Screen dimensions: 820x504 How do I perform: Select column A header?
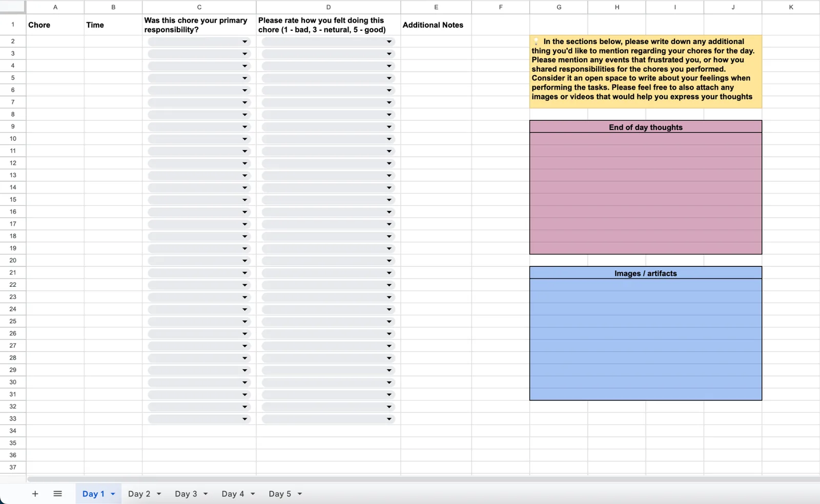pyautogui.click(x=55, y=7)
